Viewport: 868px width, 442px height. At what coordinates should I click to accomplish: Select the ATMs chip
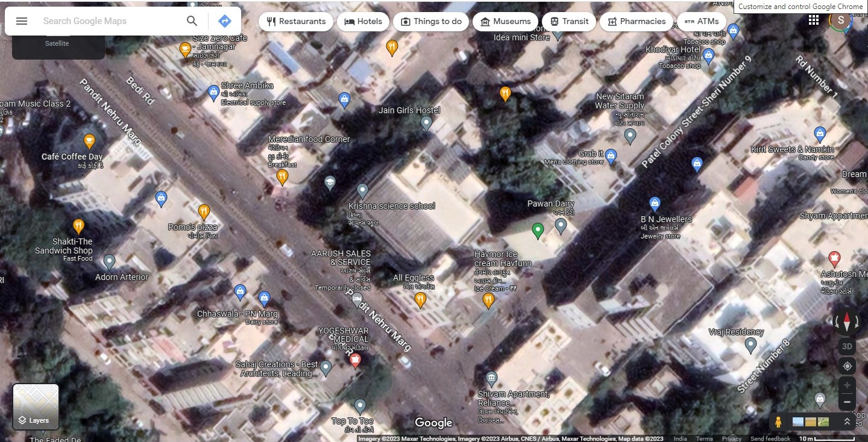point(702,21)
